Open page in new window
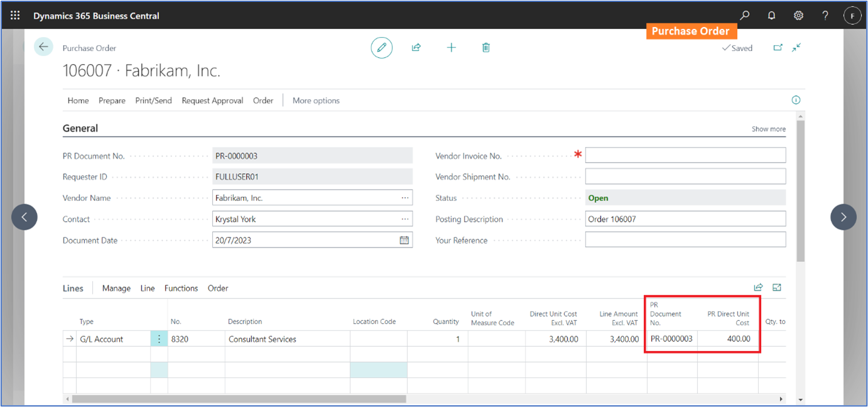The image size is (868, 407). [778, 48]
